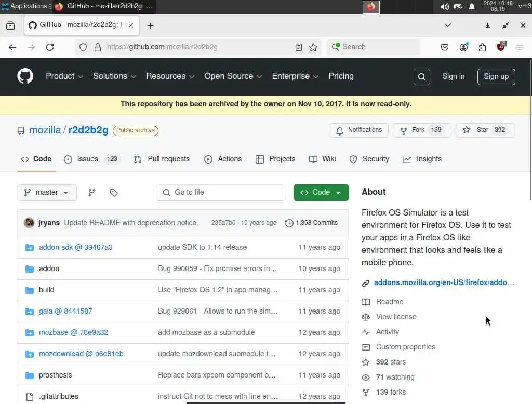Screen dimensions: 532x404
Task: Open the mozilla organization link
Action: coord(45,130)
